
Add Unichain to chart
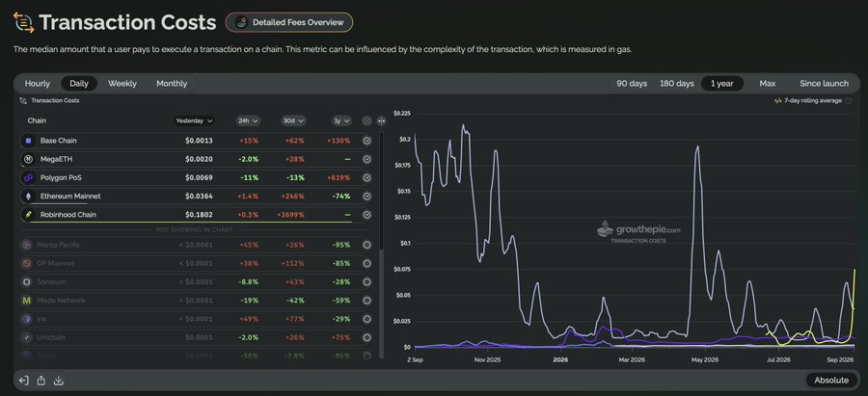(366, 337)
